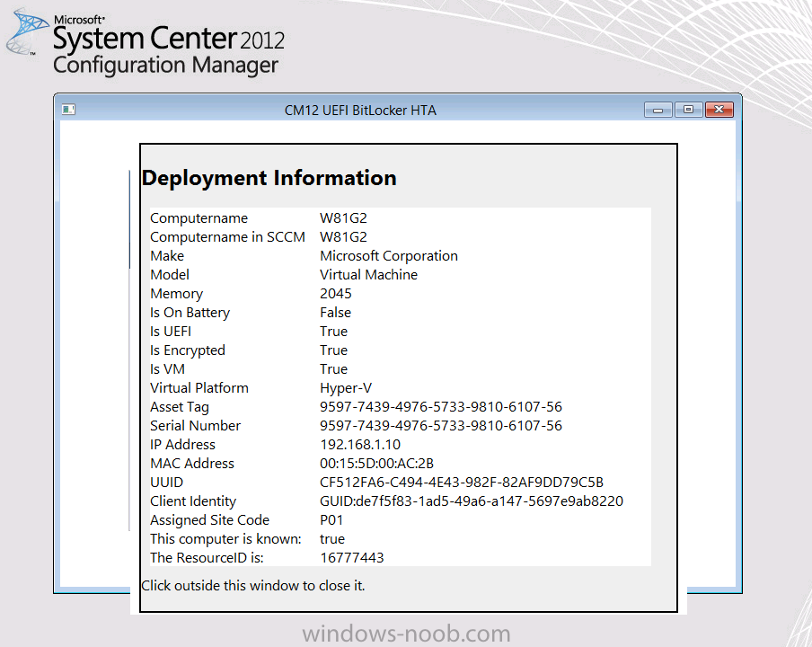Select the Hyper-V virtual platform value
812x647 pixels.
346,388
